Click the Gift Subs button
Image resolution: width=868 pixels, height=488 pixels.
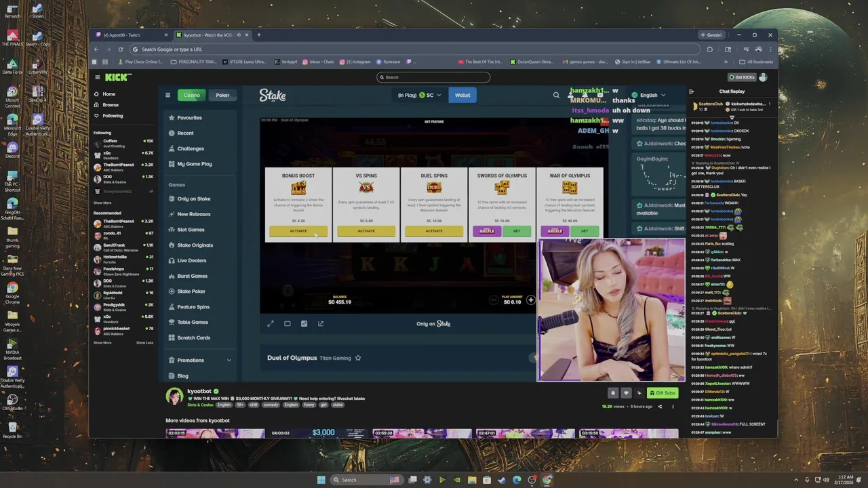[x=663, y=393]
